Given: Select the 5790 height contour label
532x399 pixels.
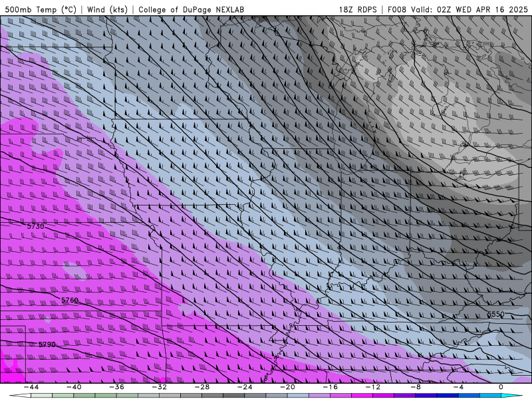Looking at the screenshot, I should click(47, 344).
